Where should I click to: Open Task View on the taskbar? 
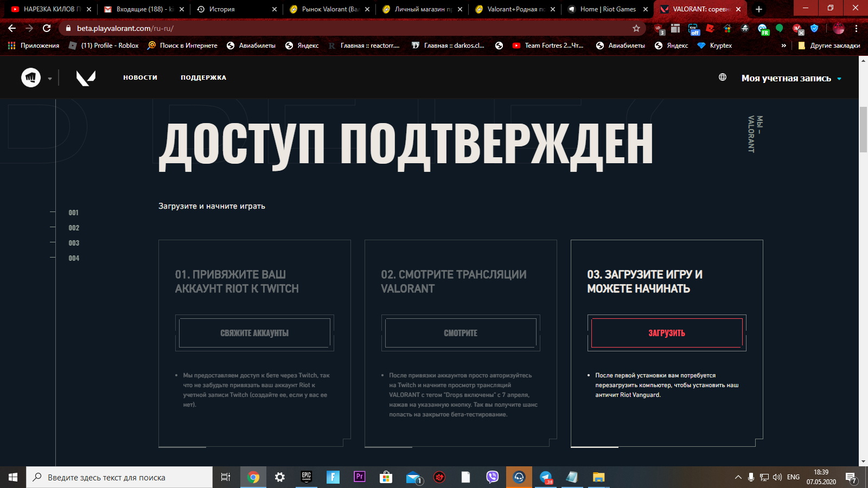click(x=226, y=477)
